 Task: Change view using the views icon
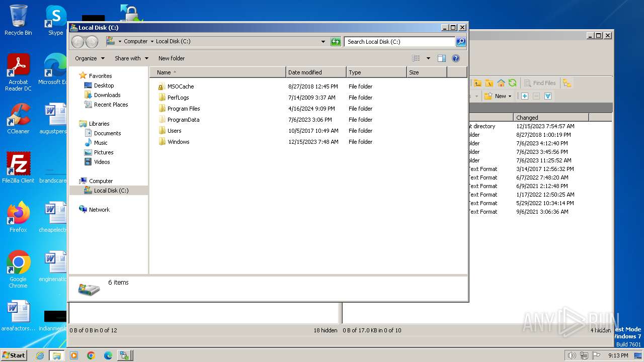pyautogui.click(x=416, y=58)
